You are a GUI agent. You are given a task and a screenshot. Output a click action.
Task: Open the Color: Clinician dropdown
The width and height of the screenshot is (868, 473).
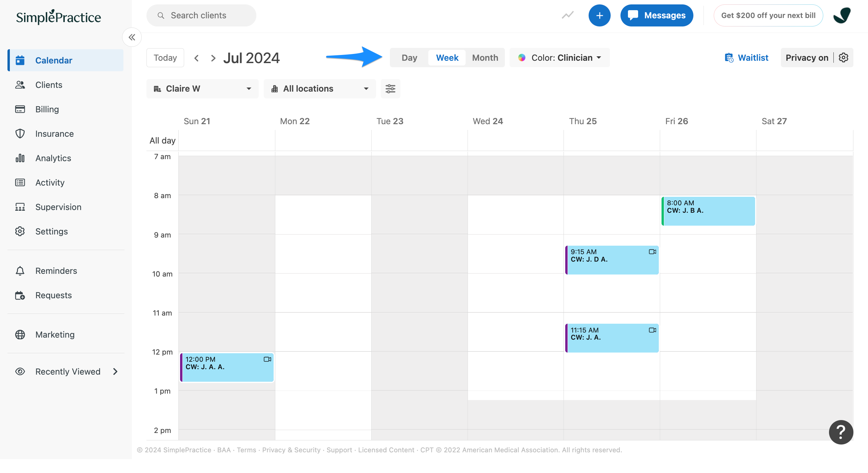[x=559, y=58]
